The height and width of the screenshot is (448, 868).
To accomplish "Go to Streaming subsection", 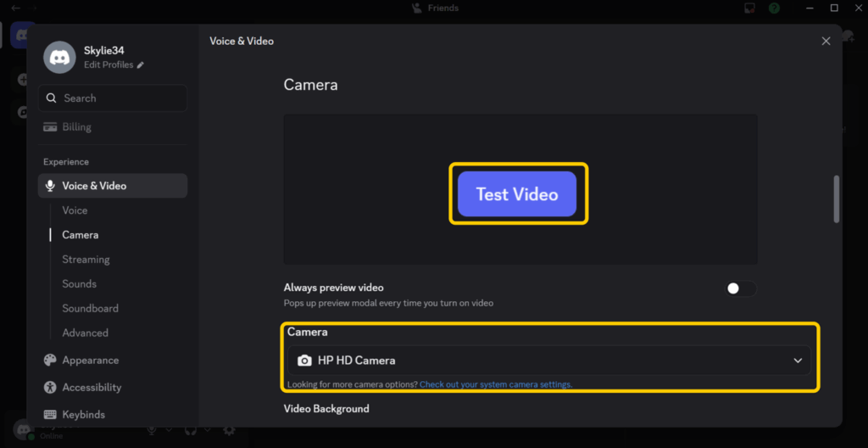I will (x=86, y=259).
